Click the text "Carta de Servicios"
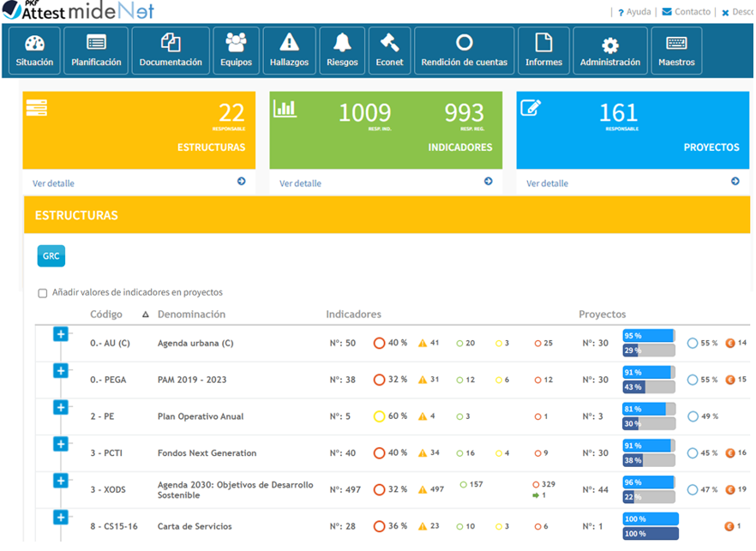 pyautogui.click(x=195, y=526)
